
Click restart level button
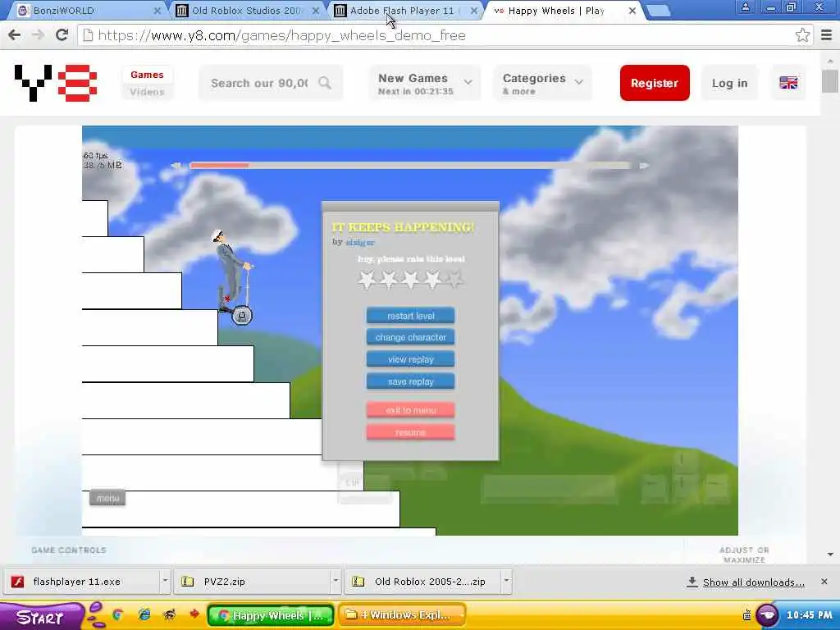(411, 316)
